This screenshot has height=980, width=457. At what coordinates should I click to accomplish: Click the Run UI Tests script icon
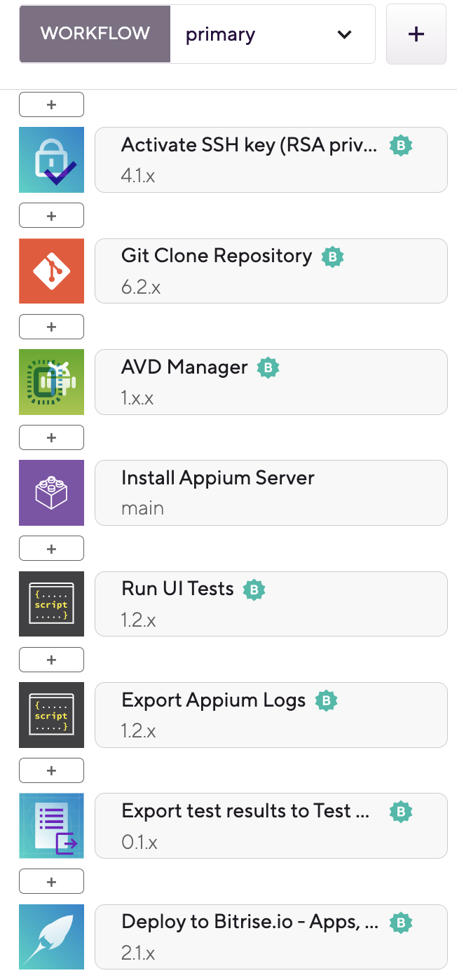[51, 604]
